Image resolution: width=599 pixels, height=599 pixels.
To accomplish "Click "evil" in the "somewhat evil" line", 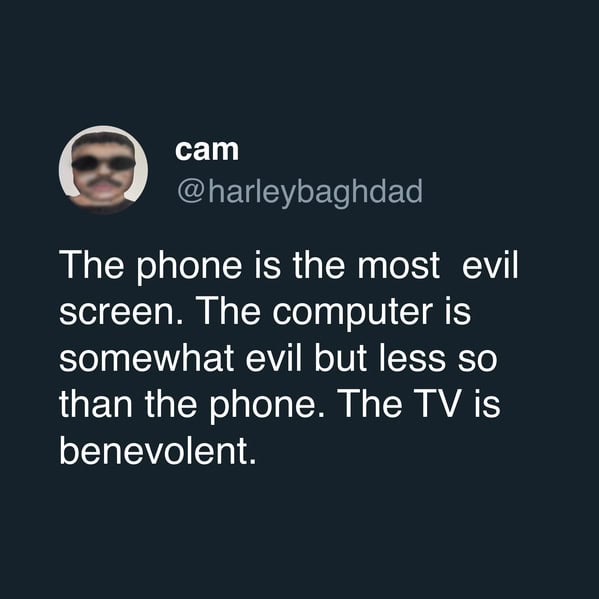I will [x=274, y=358].
